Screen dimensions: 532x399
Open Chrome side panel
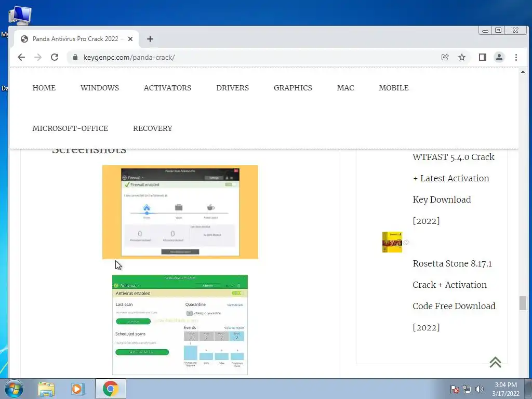point(483,57)
